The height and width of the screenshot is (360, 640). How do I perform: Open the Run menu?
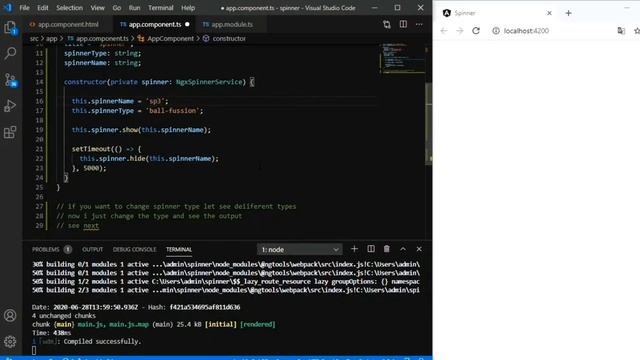pyautogui.click(x=134, y=8)
